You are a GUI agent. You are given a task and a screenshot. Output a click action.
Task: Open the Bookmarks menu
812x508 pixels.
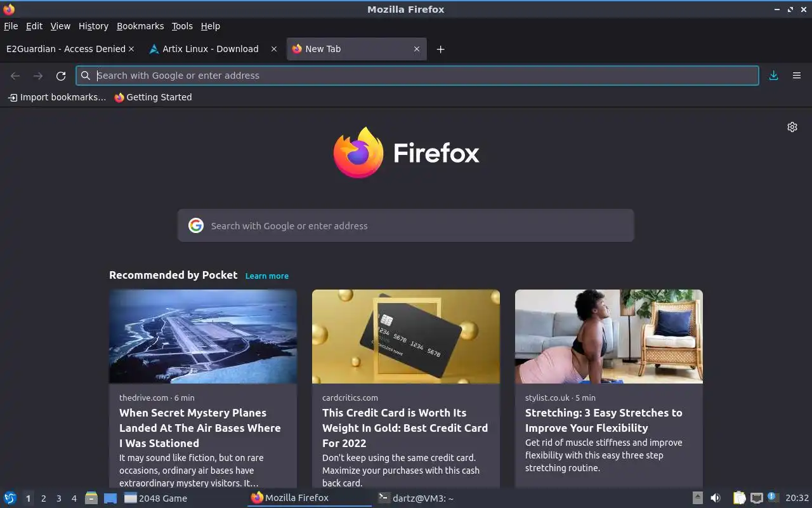coord(140,26)
